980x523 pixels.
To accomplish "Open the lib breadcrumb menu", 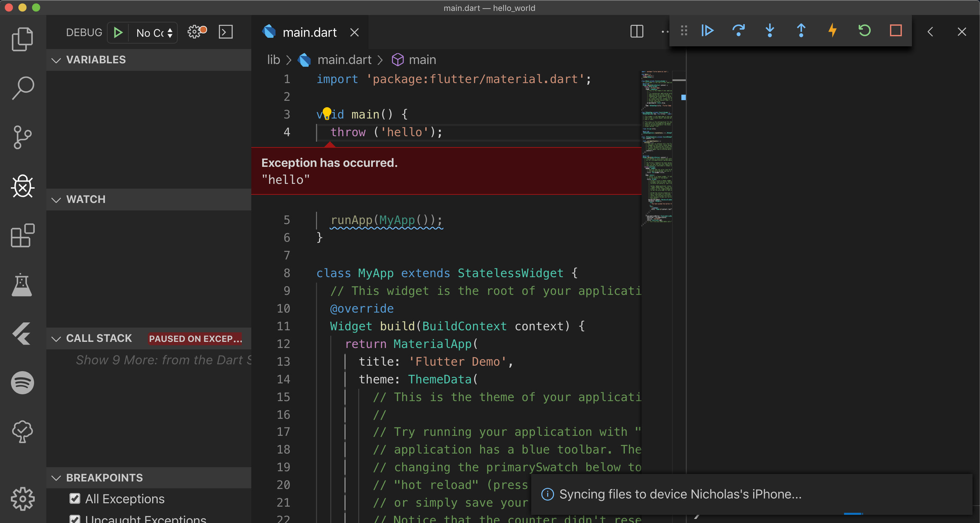I will 273,60.
